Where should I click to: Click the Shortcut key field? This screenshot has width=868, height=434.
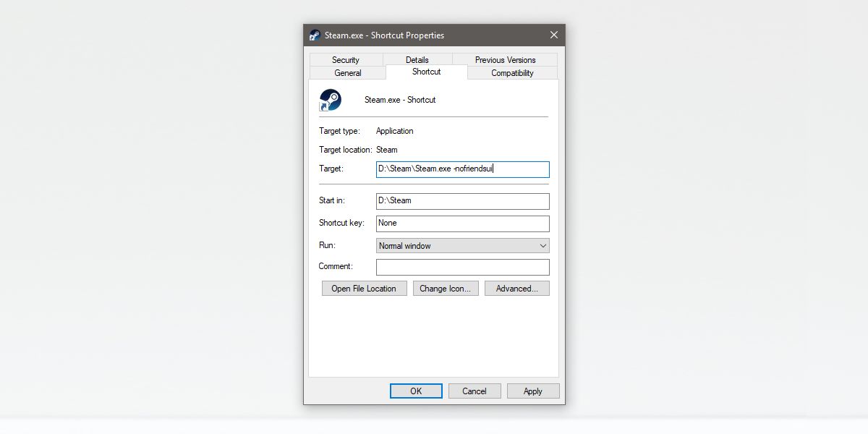point(463,224)
